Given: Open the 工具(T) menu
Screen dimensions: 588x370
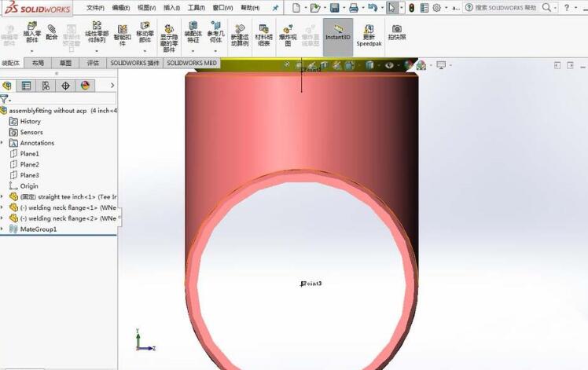Looking at the screenshot, I should (196, 8).
